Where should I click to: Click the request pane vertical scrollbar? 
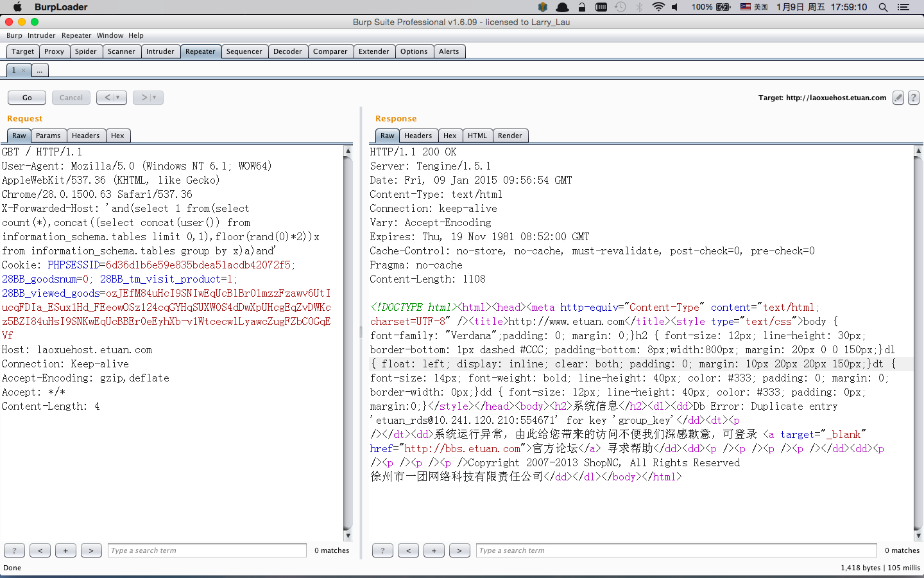click(348, 343)
